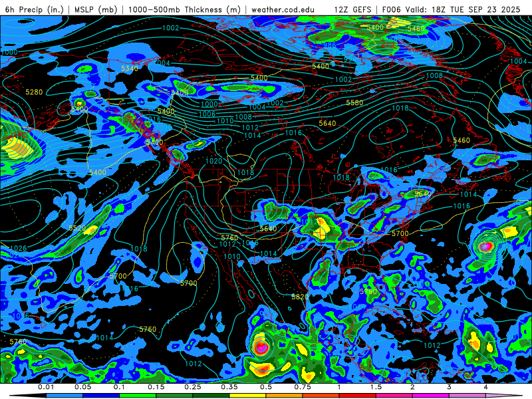Click the '3' legend value
This screenshot has height=399, width=532.
(x=449, y=387)
